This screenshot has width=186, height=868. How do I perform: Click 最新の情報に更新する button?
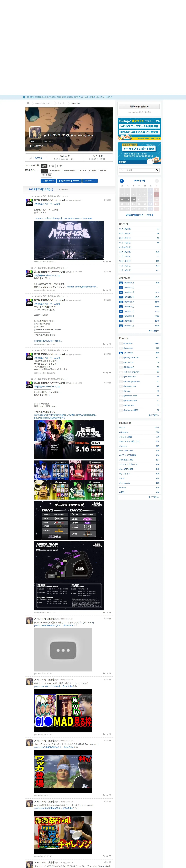click(x=139, y=106)
